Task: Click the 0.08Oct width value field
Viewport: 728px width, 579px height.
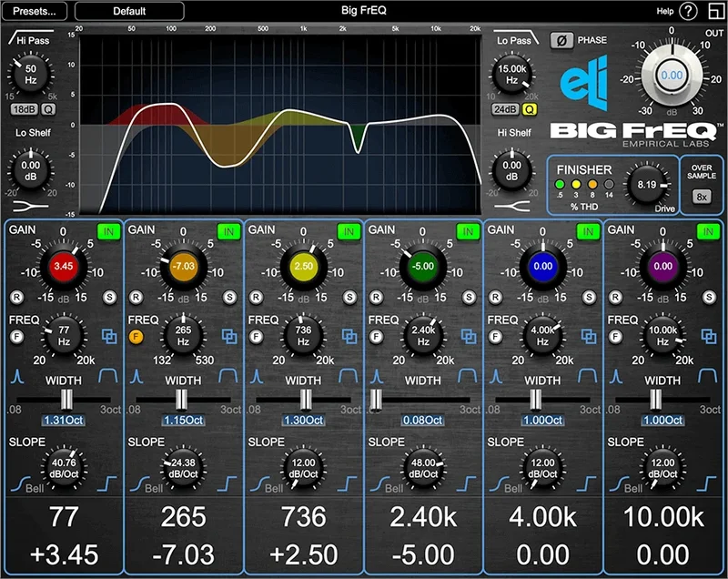Action: [422, 421]
